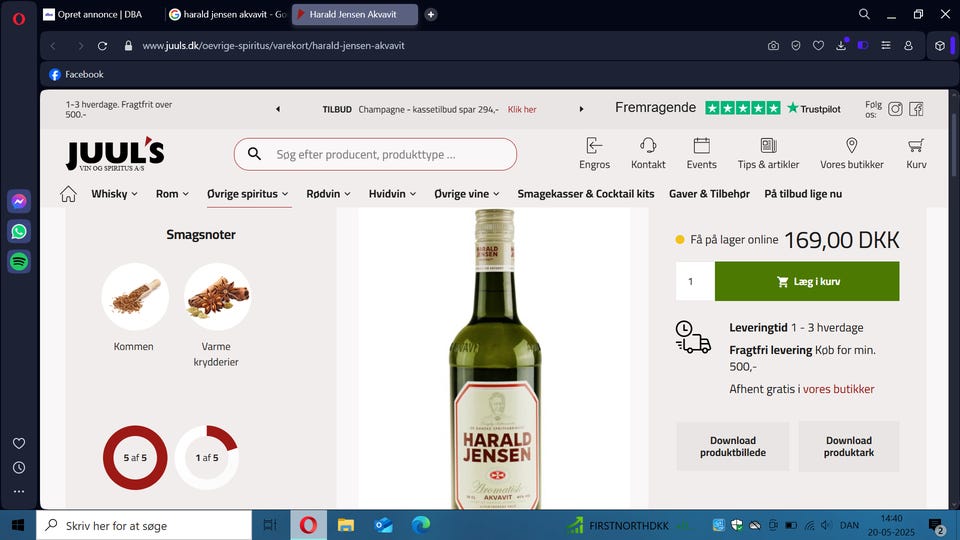
Task: Expand the Rødvin menu
Action: [x=329, y=193]
